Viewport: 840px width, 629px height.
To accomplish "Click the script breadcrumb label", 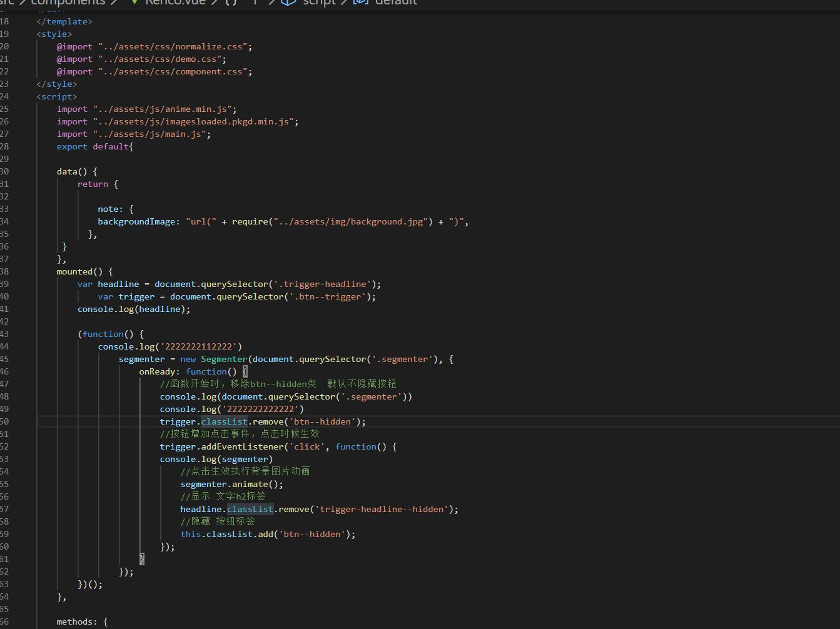I will click(x=319, y=3).
